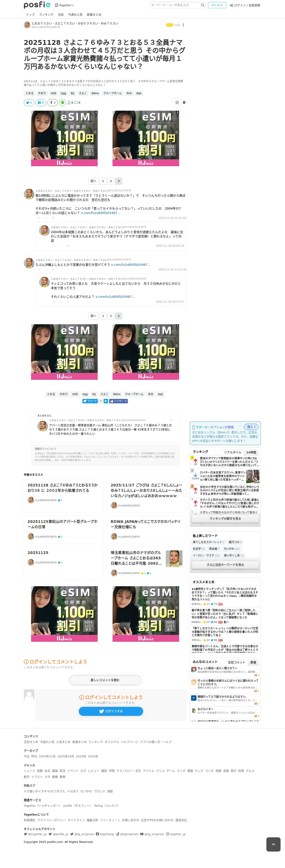The width and height of the screenshot is (285, 868).
Task: Click the author avatar beside the title
Action: coord(27,25)
